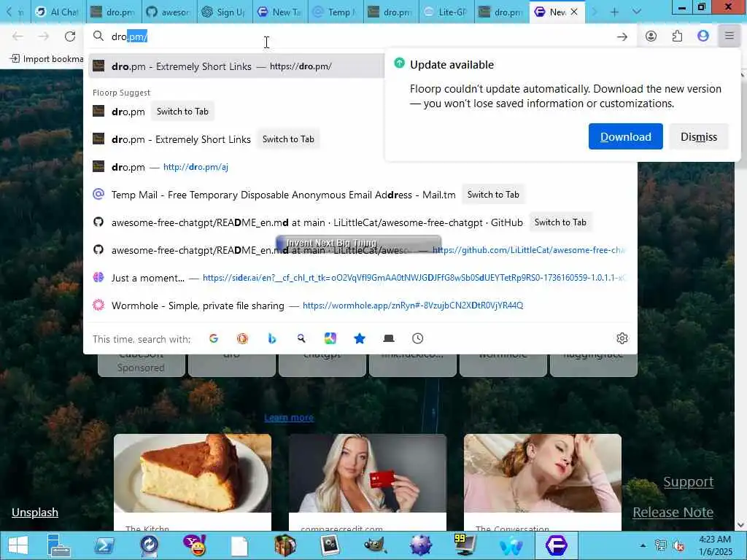Open search settings gear in URL dropdown
747x560 pixels.
(x=622, y=338)
